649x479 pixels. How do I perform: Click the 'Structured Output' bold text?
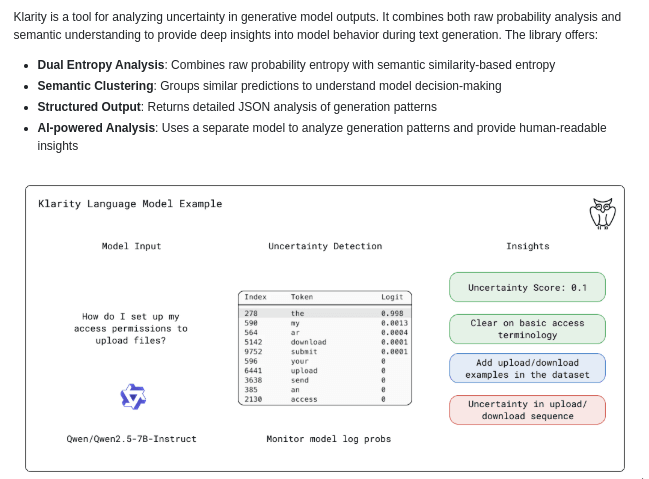89,107
